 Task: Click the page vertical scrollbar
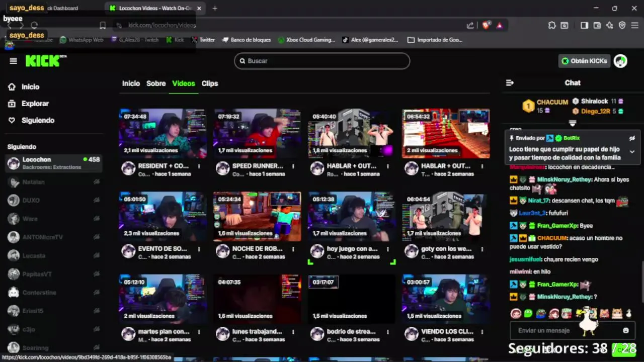(642, 282)
